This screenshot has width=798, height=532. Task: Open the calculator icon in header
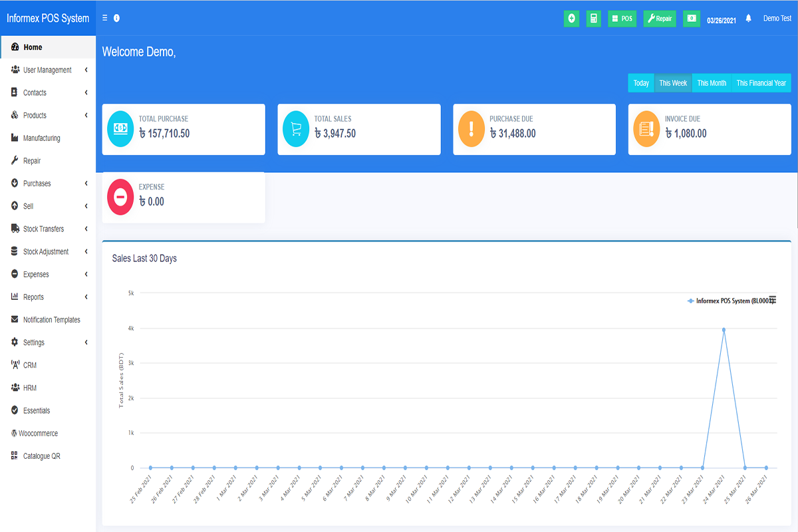coord(593,19)
